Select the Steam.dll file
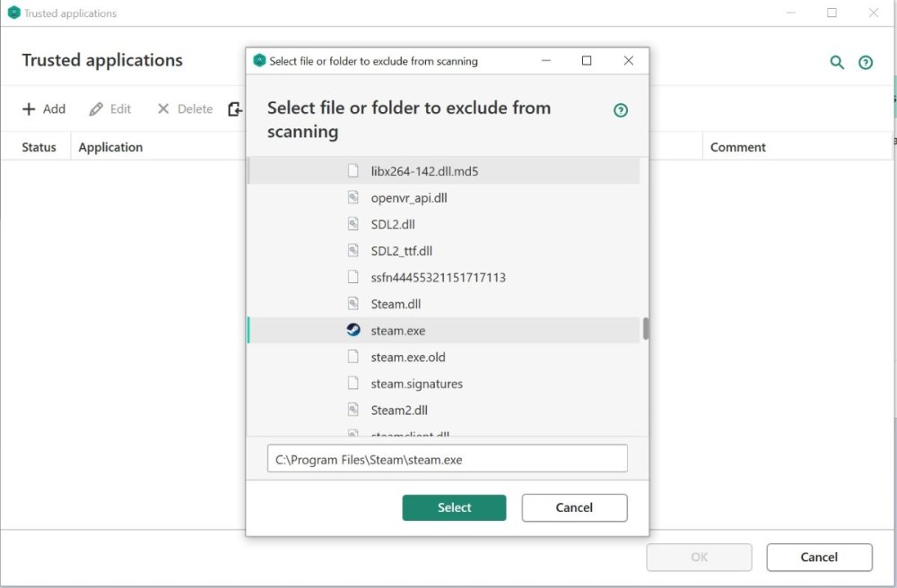The width and height of the screenshot is (897, 588). pyautogui.click(x=396, y=303)
